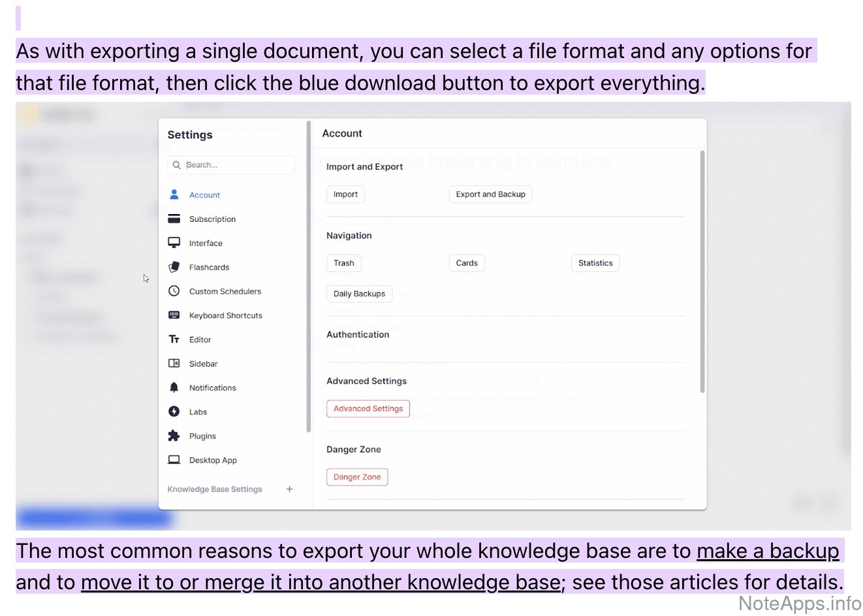The height and width of the screenshot is (616, 863).
Task: Click the Account panel vertical scrollbar
Action: pos(702,271)
